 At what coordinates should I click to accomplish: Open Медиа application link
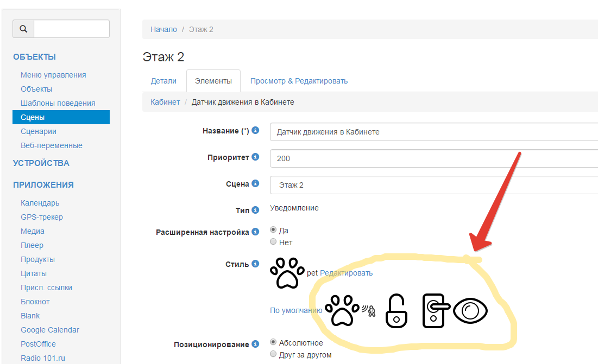[33, 231]
